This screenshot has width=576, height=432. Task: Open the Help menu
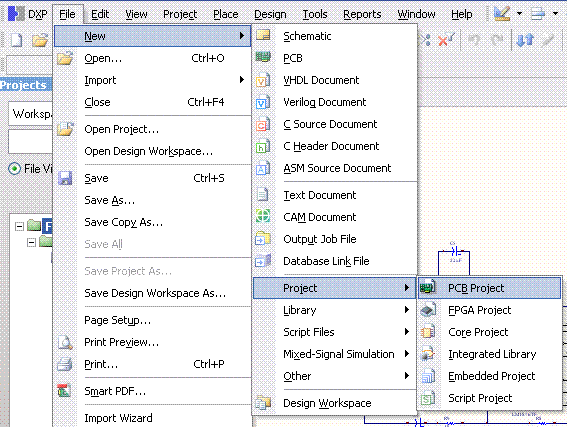point(462,14)
